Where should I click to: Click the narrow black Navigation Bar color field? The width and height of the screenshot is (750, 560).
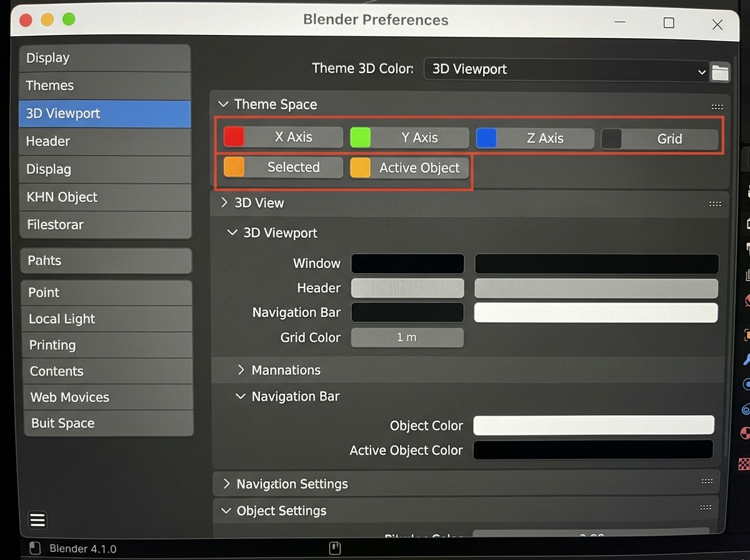tap(407, 312)
